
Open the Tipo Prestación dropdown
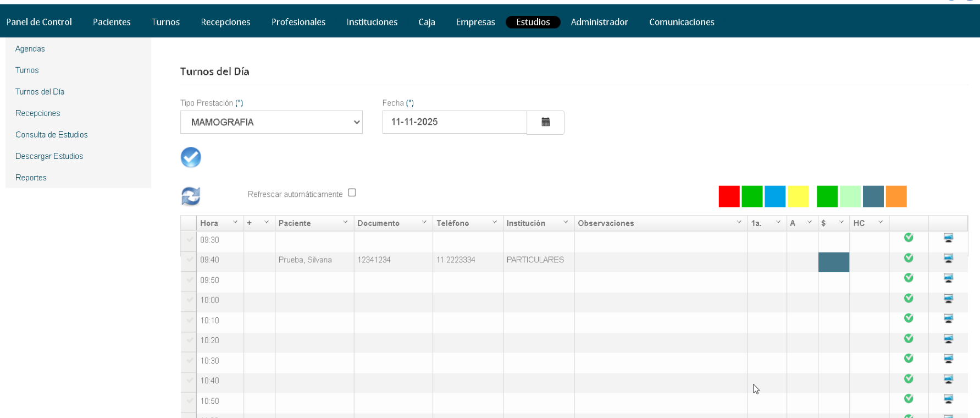pyautogui.click(x=271, y=122)
